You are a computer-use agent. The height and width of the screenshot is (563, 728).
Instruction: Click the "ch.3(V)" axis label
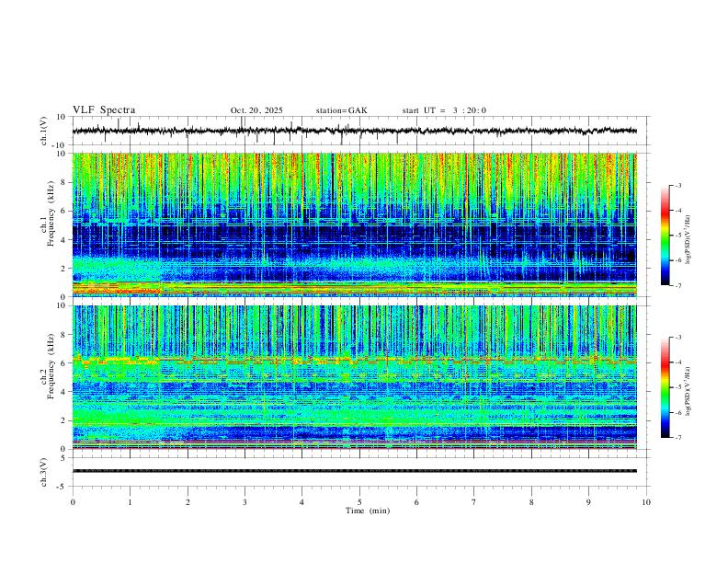point(44,472)
